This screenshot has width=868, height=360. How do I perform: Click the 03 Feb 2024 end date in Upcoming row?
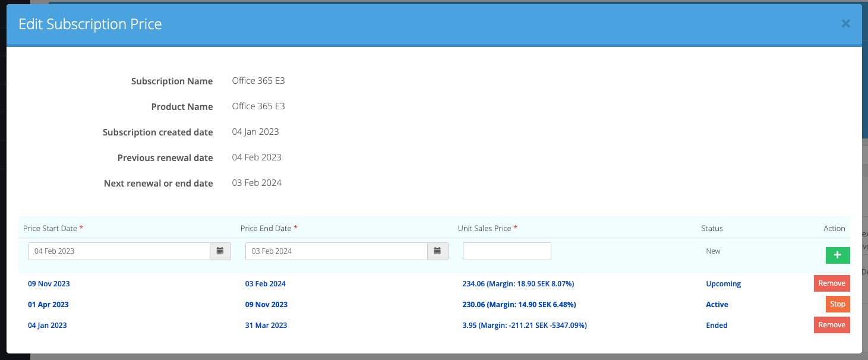coord(266,284)
